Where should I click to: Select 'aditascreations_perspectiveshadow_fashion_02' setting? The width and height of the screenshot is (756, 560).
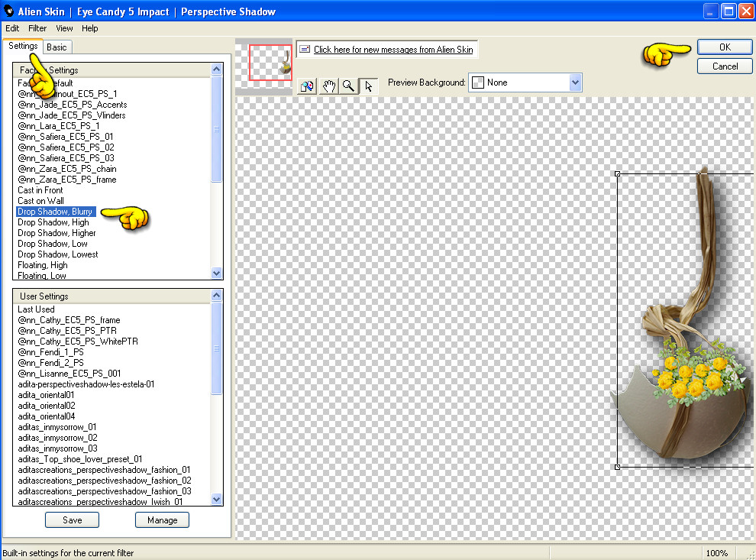pos(104,481)
